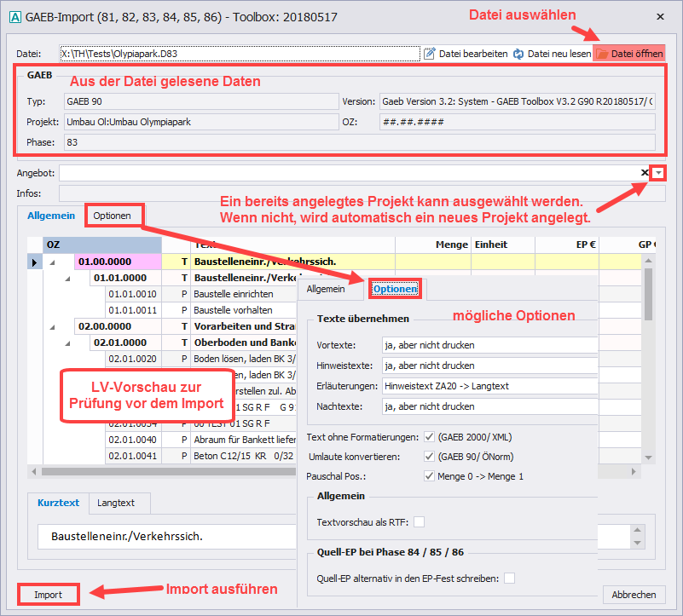
Task: Open the Angebot dropdown arrow
Action: click(x=659, y=173)
